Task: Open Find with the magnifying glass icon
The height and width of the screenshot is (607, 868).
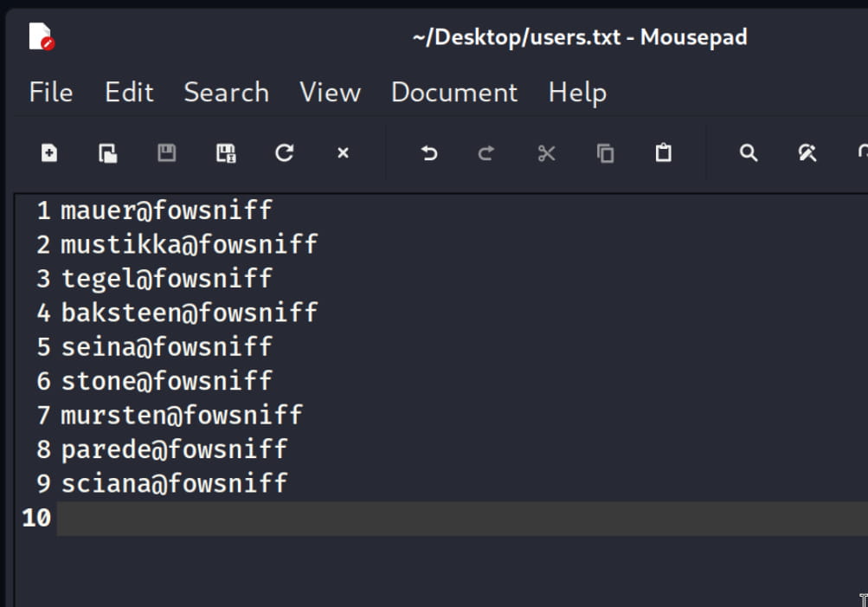Action: (749, 153)
